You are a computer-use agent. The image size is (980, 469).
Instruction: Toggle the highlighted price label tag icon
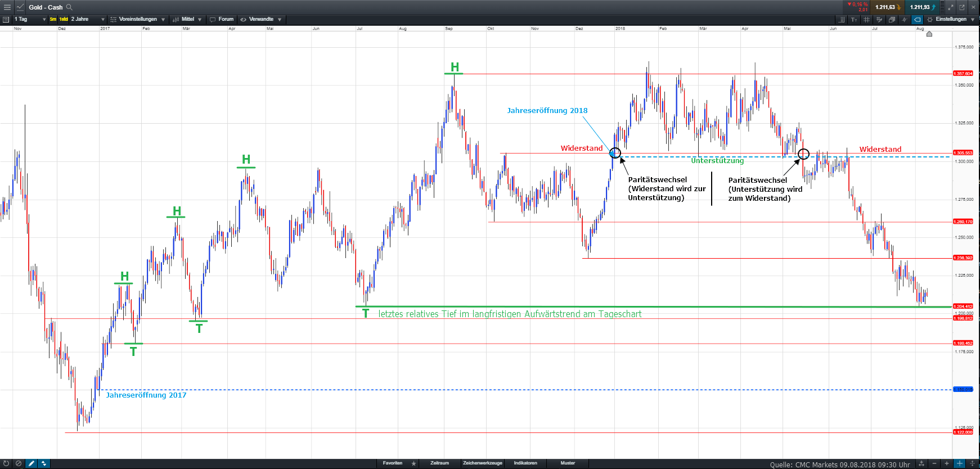pos(917,19)
